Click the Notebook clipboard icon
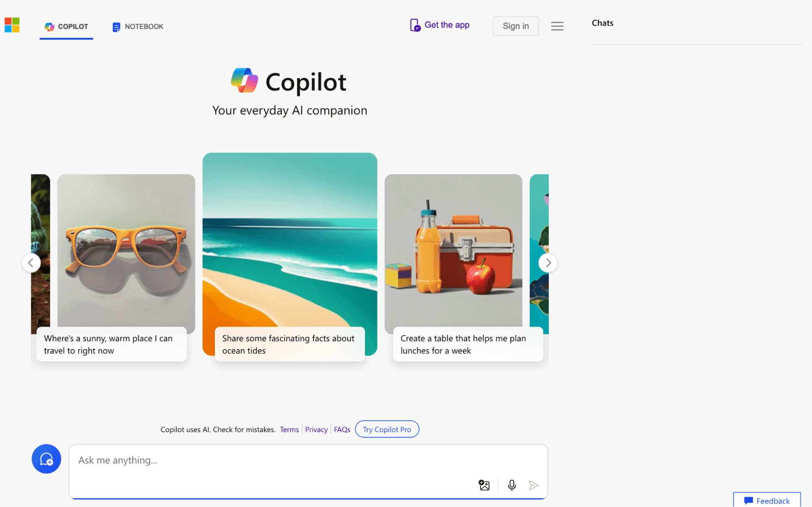Viewport: 812px width, 507px height. (116, 26)
